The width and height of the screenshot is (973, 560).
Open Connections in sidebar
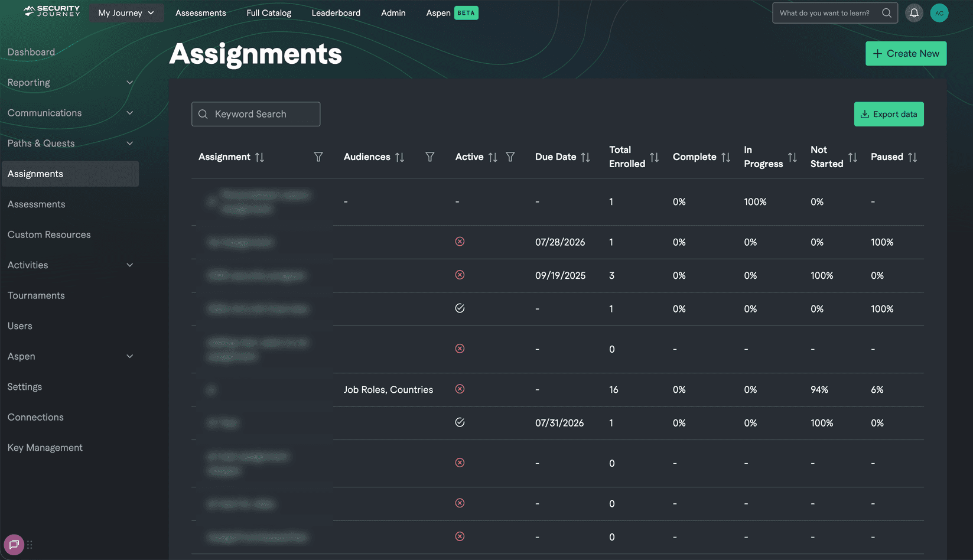coord(35,417)
